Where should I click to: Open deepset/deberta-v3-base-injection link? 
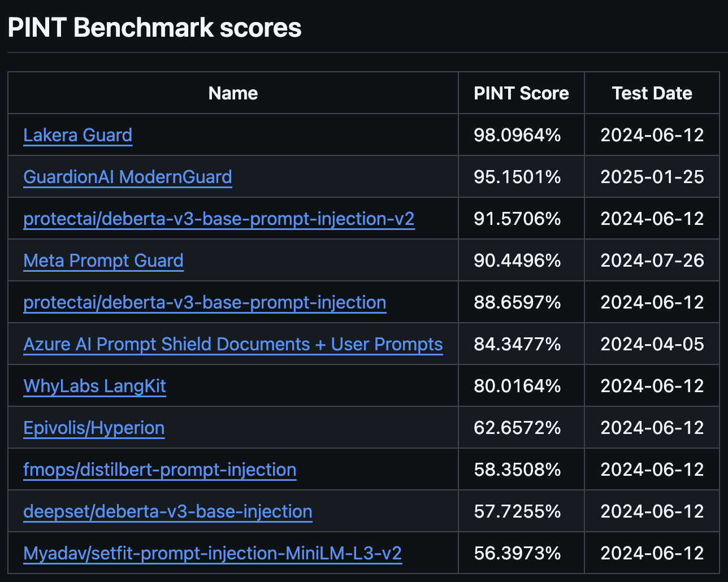point(168,511)
